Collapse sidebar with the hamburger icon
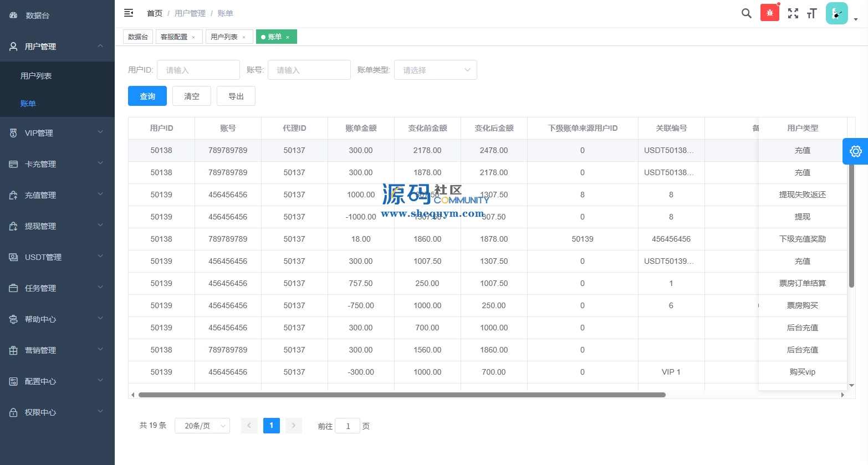The width and height of the screenshot is (868, 465). click(129, 13)
